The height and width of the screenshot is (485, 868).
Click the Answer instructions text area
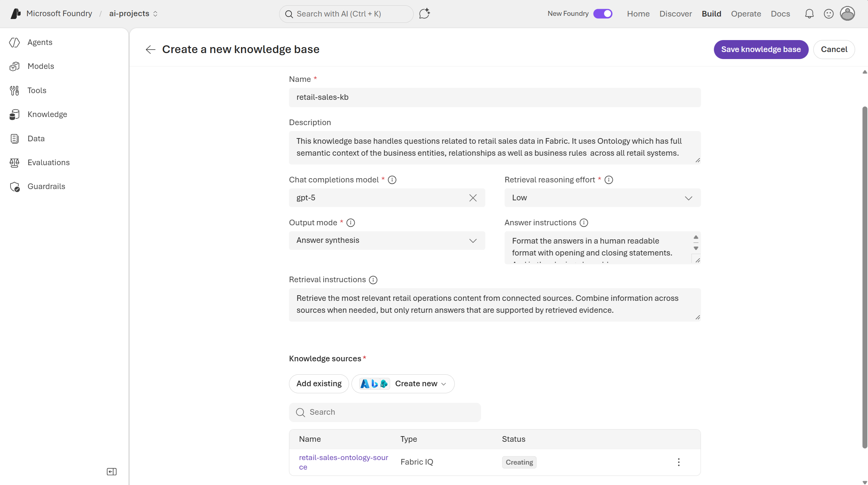pyautogui.click(x=602, y=248)
